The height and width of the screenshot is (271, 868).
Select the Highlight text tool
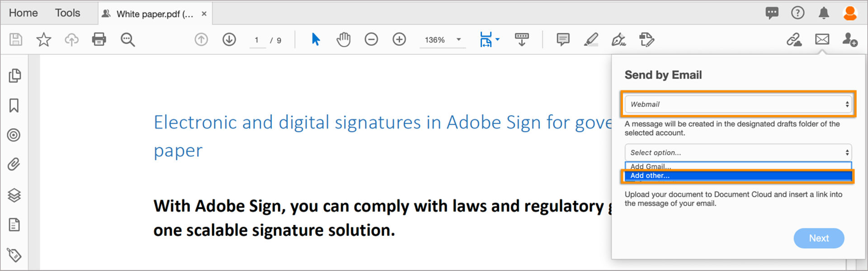pyautogui.click(x=591, y=39)
